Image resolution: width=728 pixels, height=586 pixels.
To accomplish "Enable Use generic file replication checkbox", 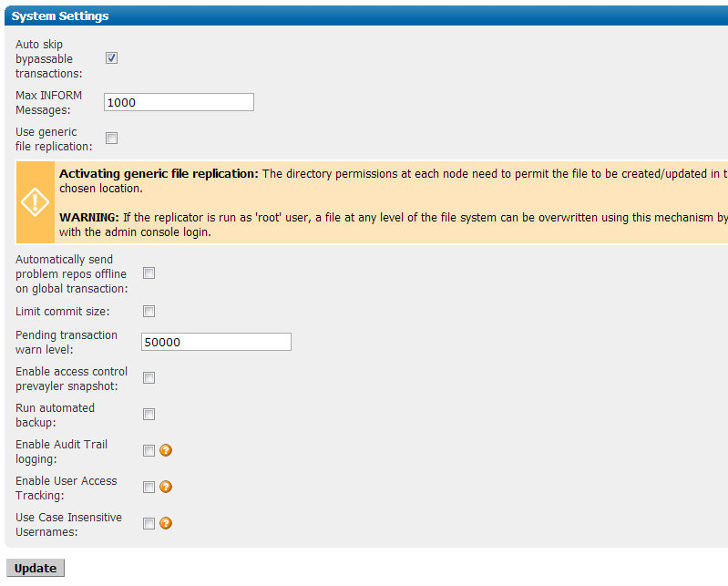I will [111, 138].
